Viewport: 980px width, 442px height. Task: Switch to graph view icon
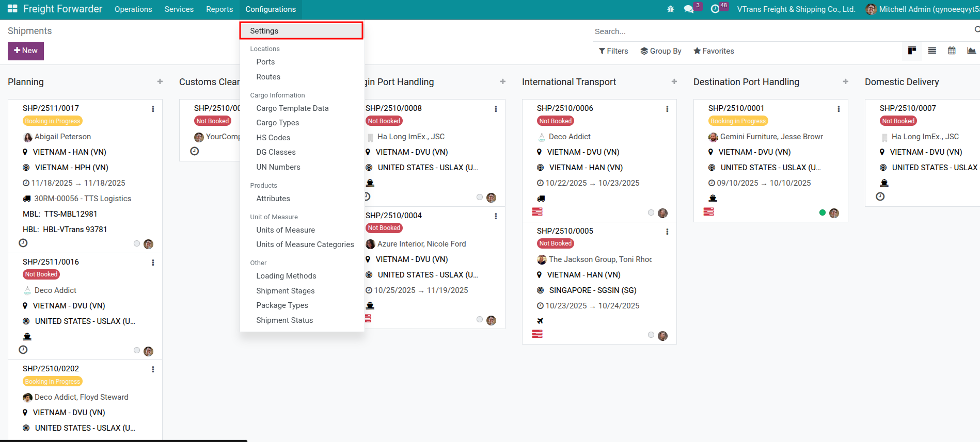[971, 51]
